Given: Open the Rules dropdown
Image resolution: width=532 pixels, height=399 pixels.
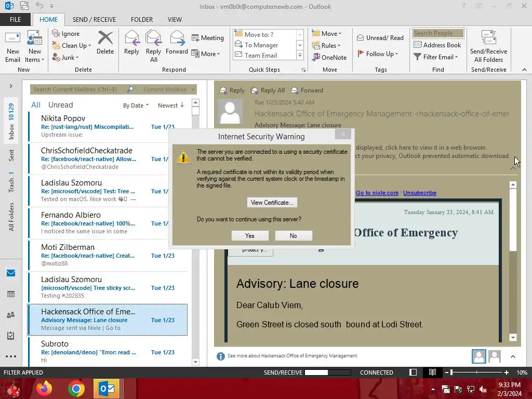Looking at the screenshot, I should pos(326,45).
